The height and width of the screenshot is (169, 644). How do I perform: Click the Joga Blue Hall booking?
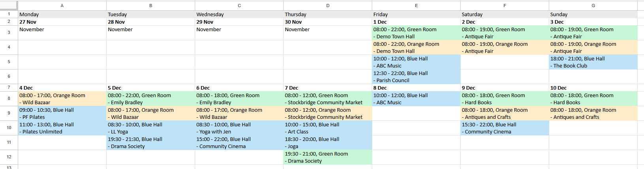pyautogui.click(x=328, y=143)
